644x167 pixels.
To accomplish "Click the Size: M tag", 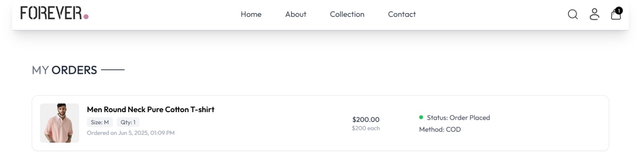I will pyautogui.click(x=100, y=122).
